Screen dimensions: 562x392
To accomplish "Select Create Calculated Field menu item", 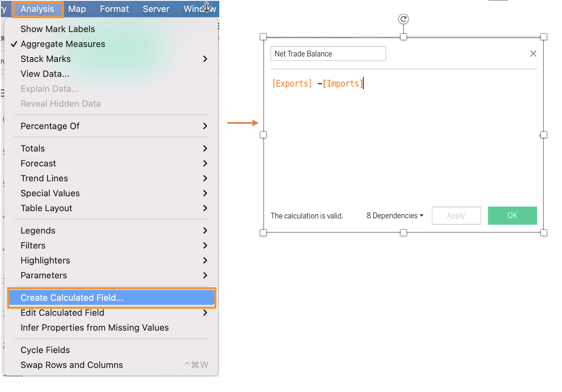I will 72,298.
